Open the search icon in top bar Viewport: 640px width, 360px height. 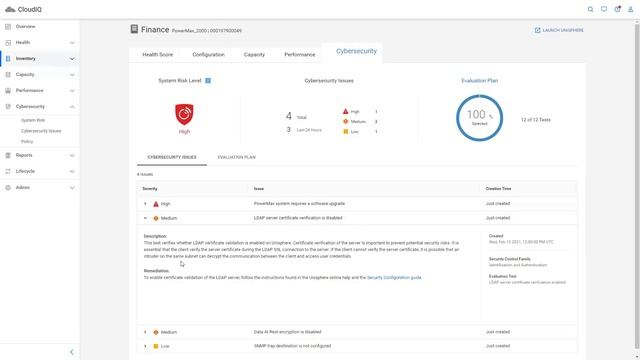pos(590,9)
